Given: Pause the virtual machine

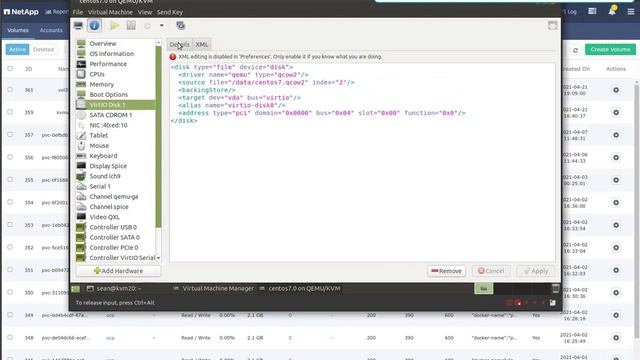Looking at the screenshot, I should click(131, 26).
